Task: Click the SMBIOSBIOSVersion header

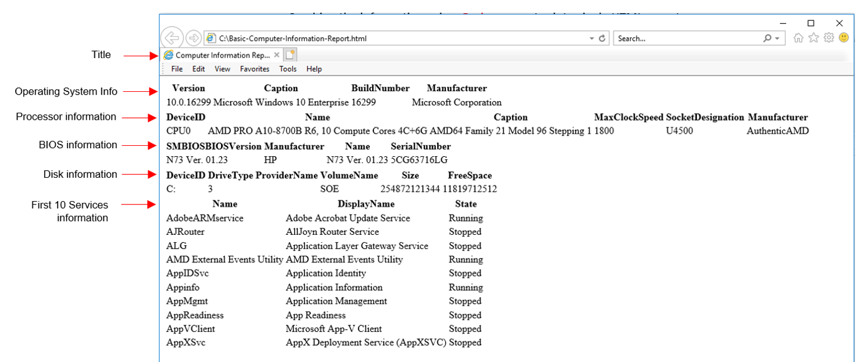Action: tap(214, 146)
